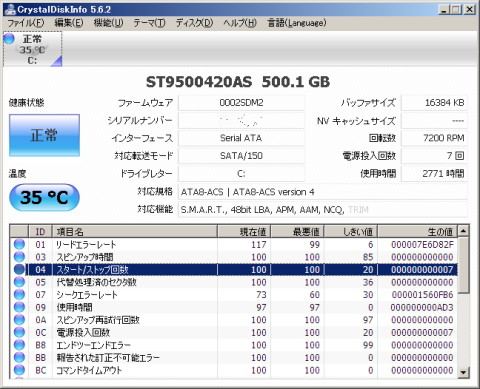Click the SMART list vertical scrollbar thumb
Viewport: 480px width, 389px height.
click(463, 265)
